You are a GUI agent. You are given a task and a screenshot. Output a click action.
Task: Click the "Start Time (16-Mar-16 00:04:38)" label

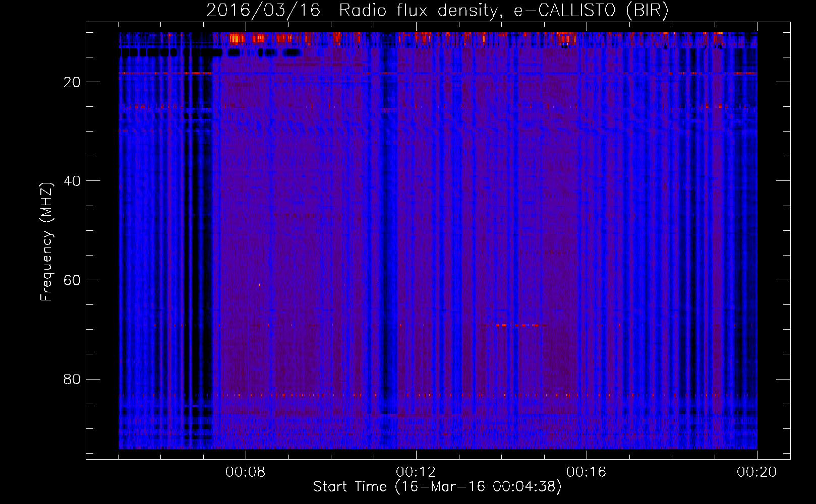437,487
